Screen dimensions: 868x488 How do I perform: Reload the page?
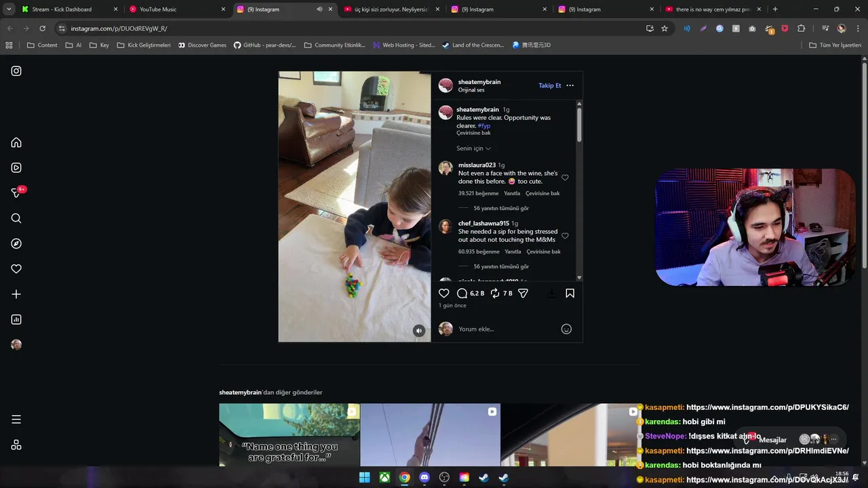42,28
